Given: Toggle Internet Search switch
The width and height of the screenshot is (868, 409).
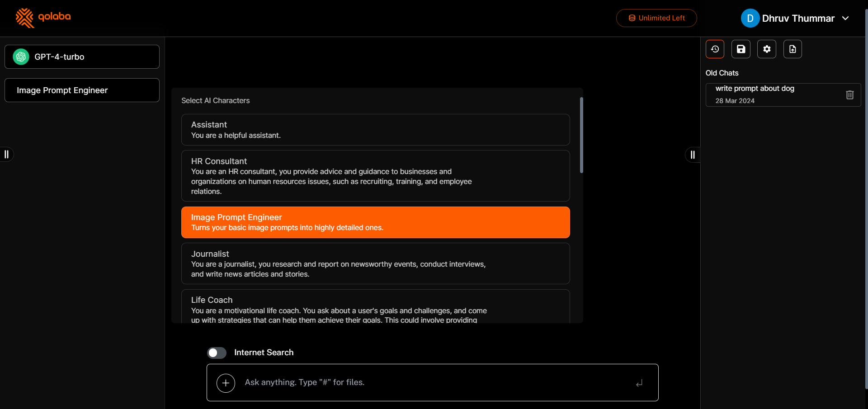Looking at the screenshot, I should coord(217,353).
